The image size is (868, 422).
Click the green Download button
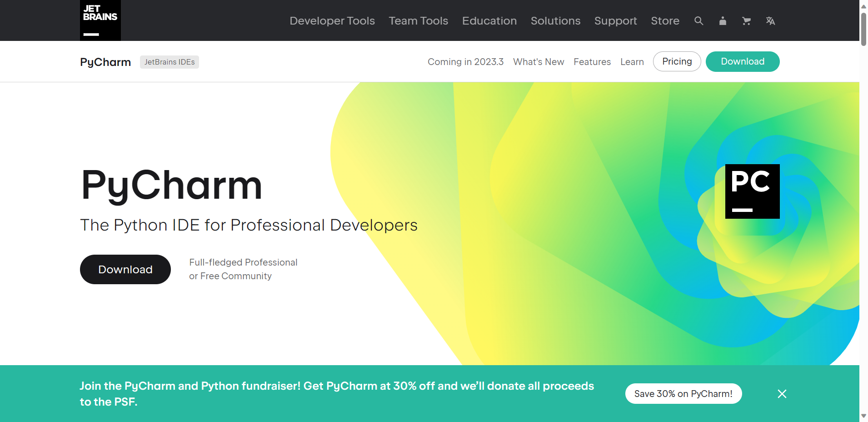743,61
